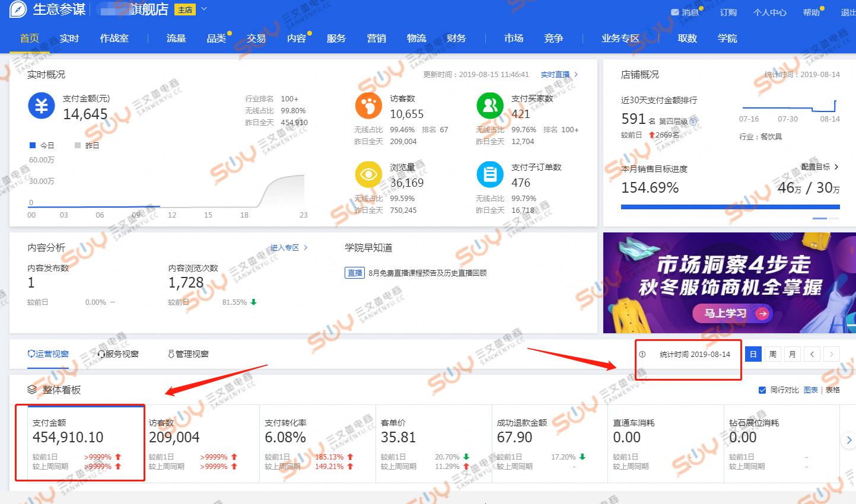Go to previous date with left arrow

pos(812,354)
